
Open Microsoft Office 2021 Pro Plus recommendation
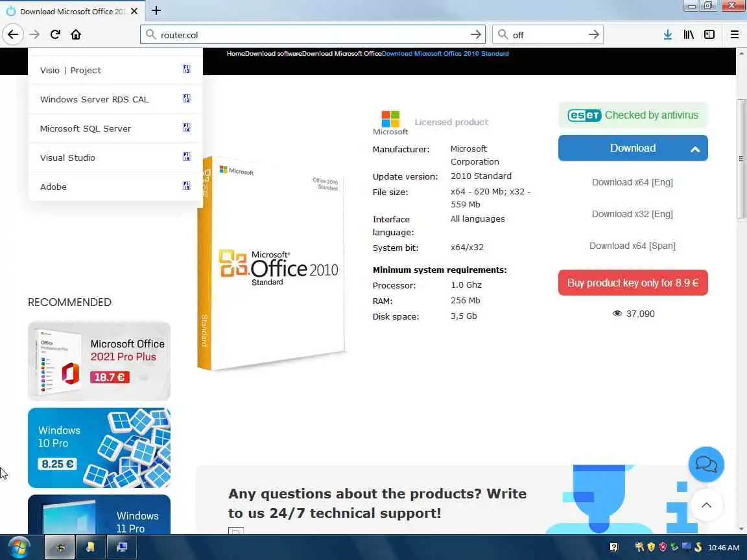[99, 361]
